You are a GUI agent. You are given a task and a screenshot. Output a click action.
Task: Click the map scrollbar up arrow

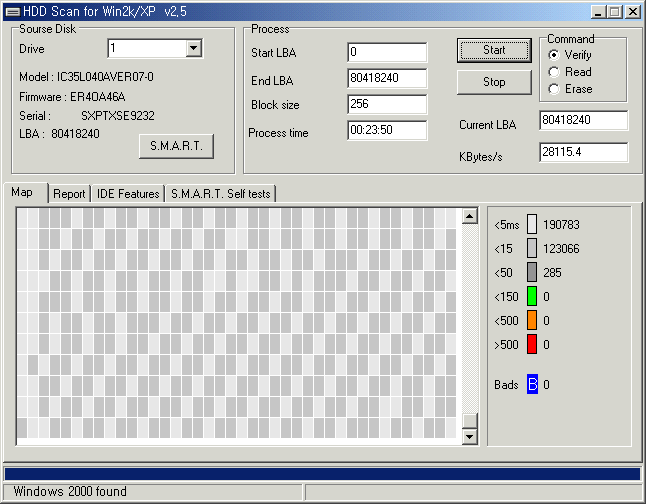[x=470, y=216]
